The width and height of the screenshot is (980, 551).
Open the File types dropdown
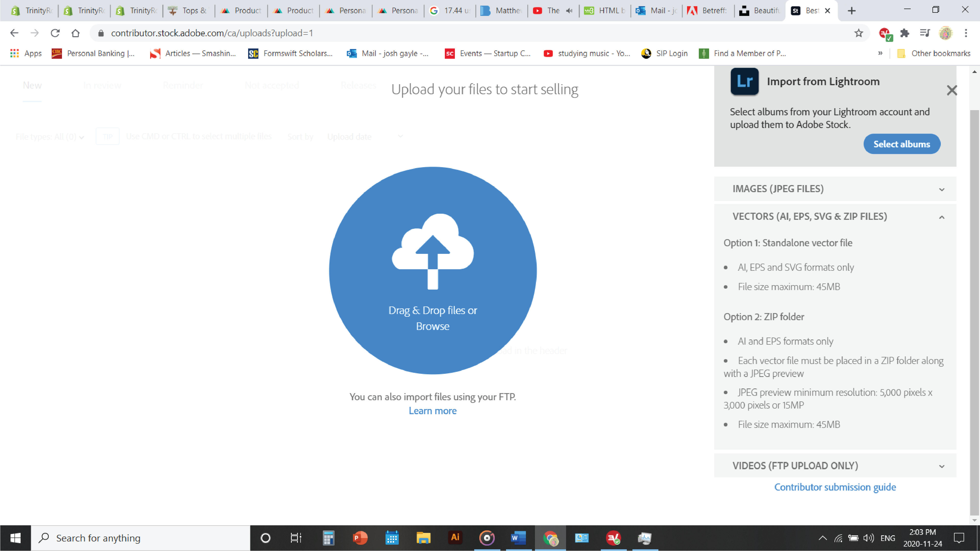tap(49, 137)
